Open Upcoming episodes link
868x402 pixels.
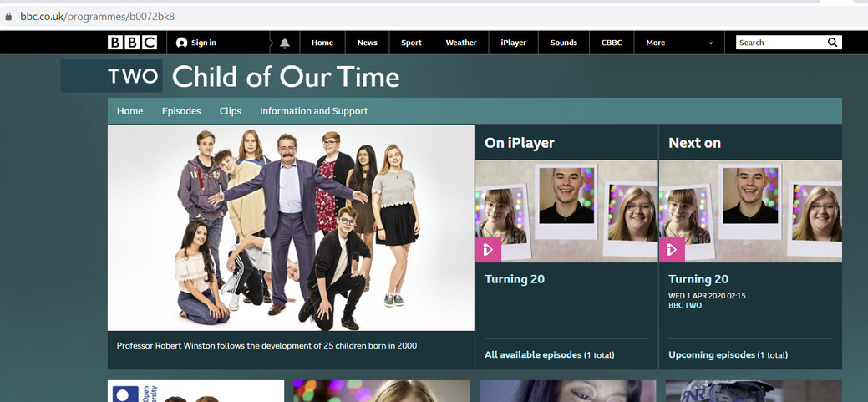[712, 355]
